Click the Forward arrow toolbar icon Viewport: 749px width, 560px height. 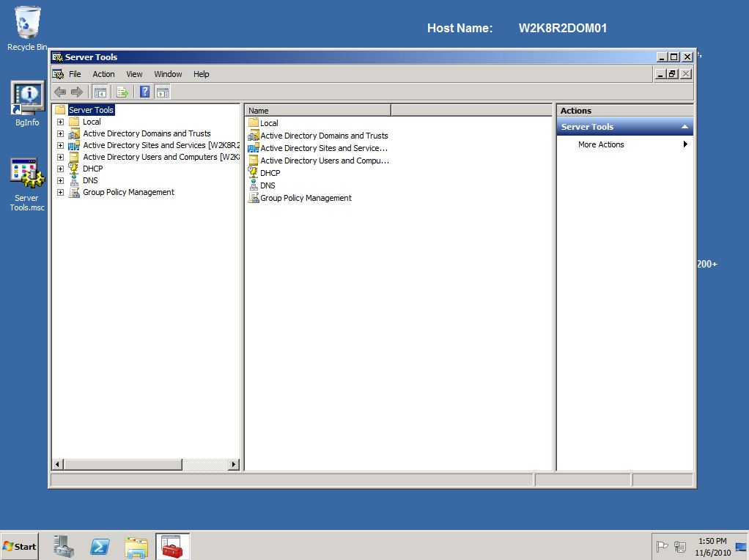pyautogui.click(x=77, y=92)
